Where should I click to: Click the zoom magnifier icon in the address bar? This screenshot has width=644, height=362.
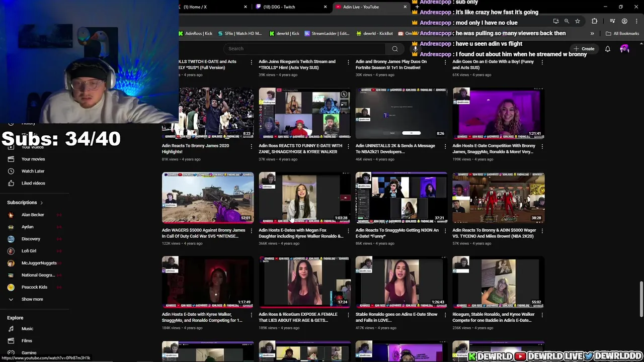click(567, 21)
